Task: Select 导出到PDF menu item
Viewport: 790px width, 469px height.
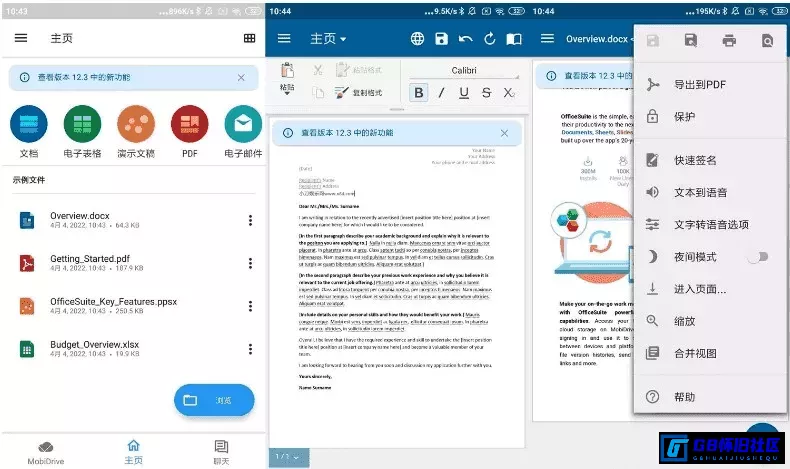Action: tap(710, 85)
